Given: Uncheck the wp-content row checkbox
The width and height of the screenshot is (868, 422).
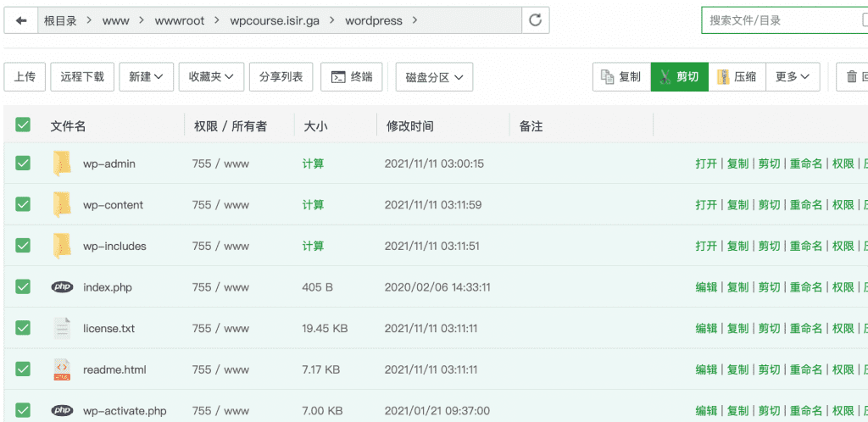Looking at the screenshot, I should (23, 204).
